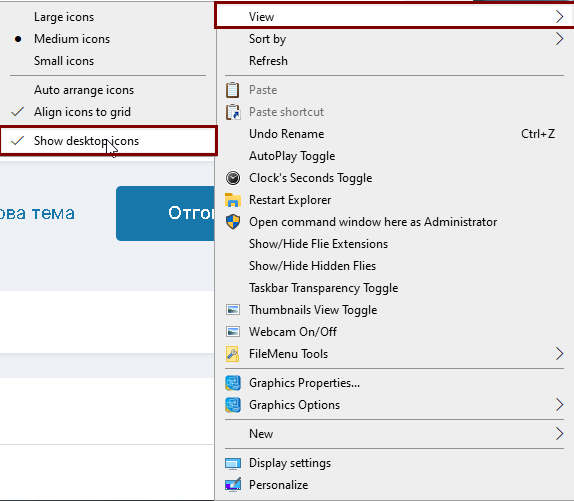Click the Restart Explorer folder icon

click(233, 200)
